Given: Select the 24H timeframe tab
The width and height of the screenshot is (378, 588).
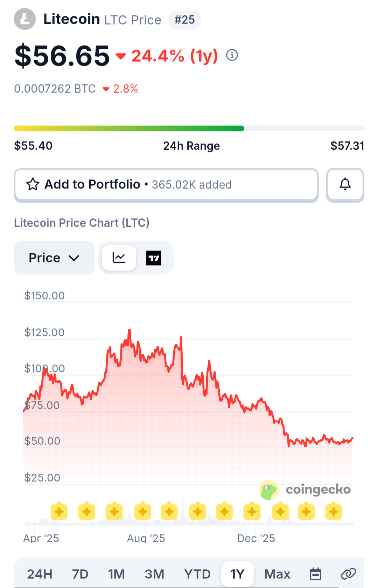Looking at the screenshot, I should tap(40, 574).
